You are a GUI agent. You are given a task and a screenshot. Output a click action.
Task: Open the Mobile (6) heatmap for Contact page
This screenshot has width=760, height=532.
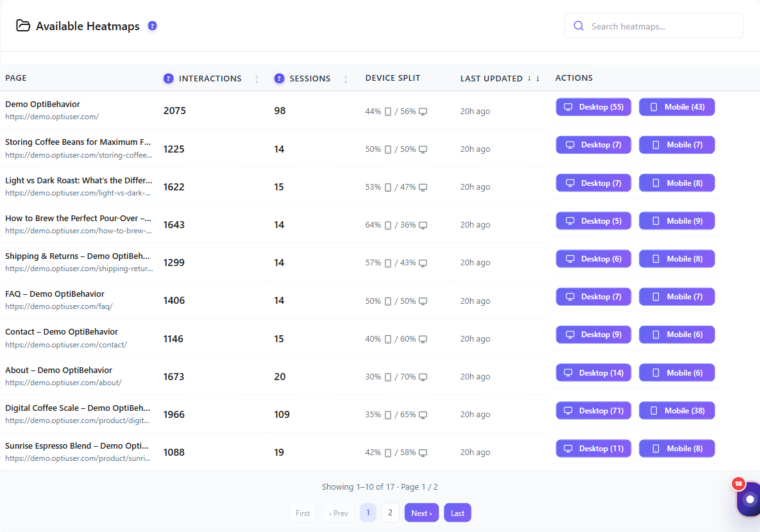pyautogui.click(x=677, y=335)
